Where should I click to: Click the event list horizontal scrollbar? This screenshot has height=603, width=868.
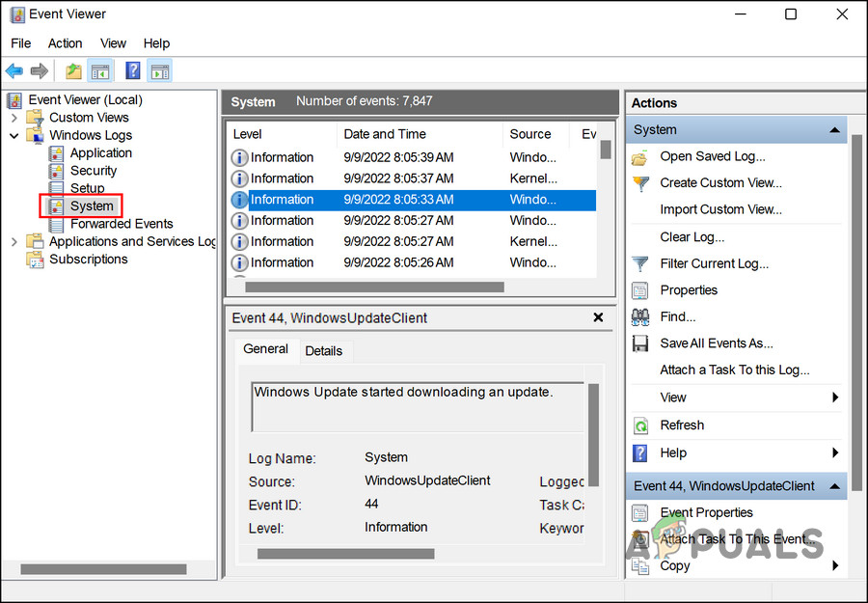(375, 288)
